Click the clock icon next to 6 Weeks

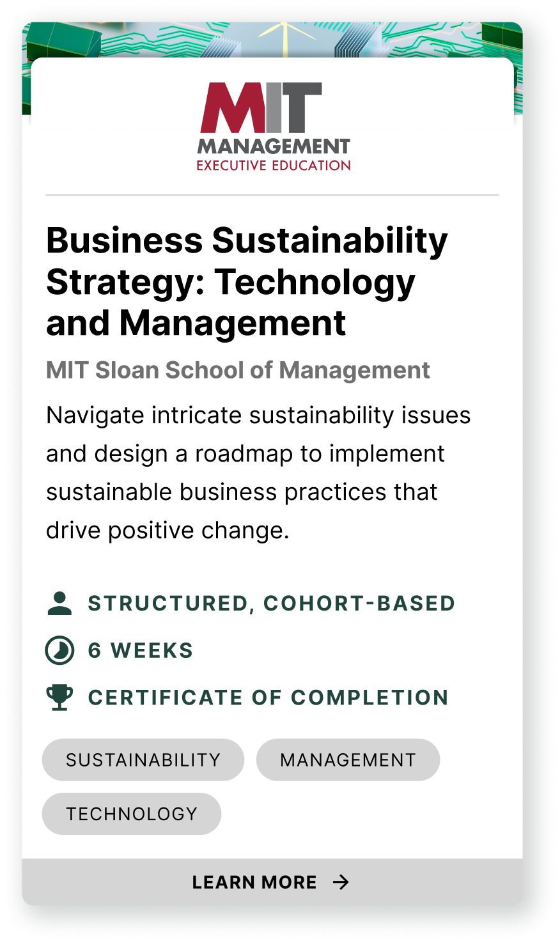pyautogui.click(x=59, y=651)
